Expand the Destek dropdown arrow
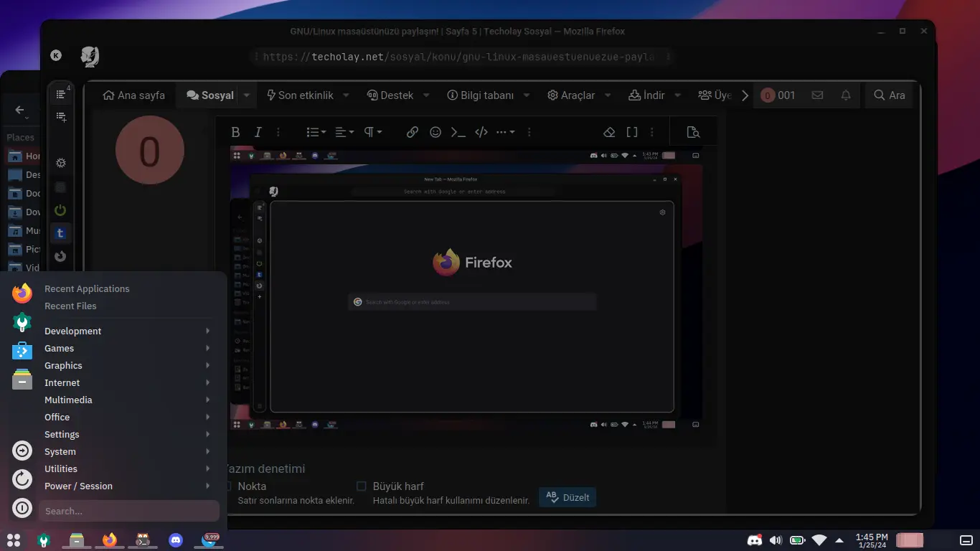Screen dimensions: 980x551 tap(426, 95)
